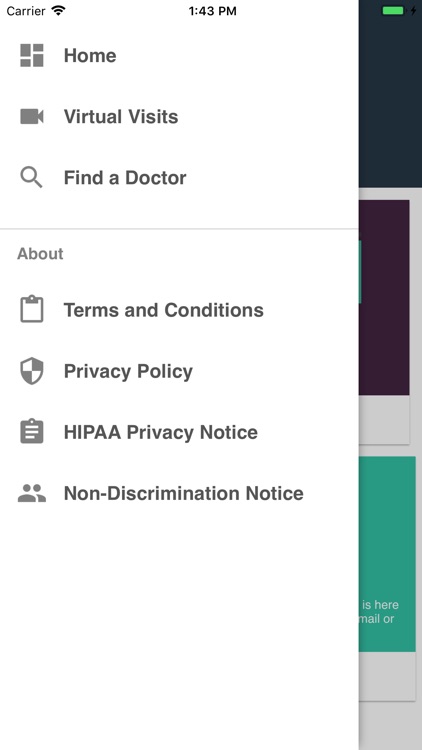View the Privacy Policy
The width and height of the screenshot is (422, 750).
pyautogui.click(x=179, y=371)
